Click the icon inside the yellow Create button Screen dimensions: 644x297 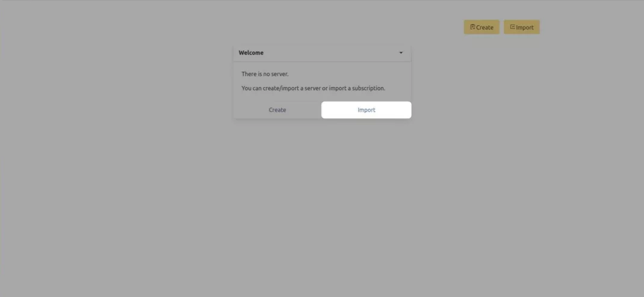tap(472, 27)
